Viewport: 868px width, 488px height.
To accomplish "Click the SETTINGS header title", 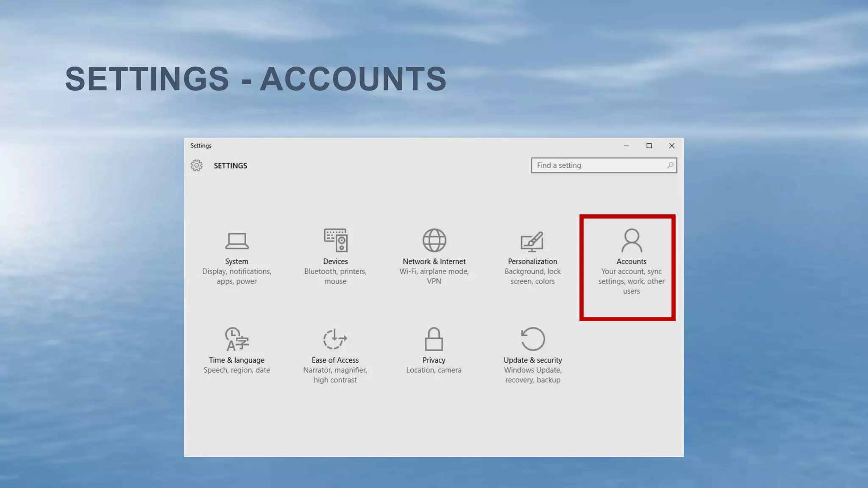I will 230,166.
